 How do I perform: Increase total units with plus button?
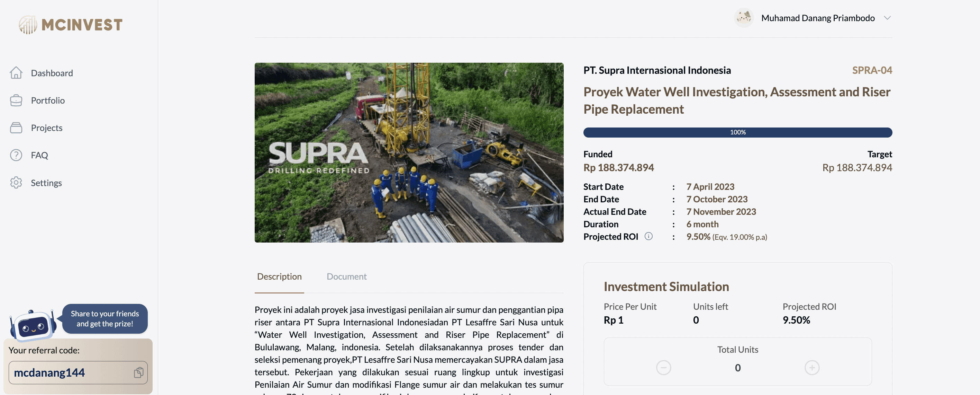811,368
